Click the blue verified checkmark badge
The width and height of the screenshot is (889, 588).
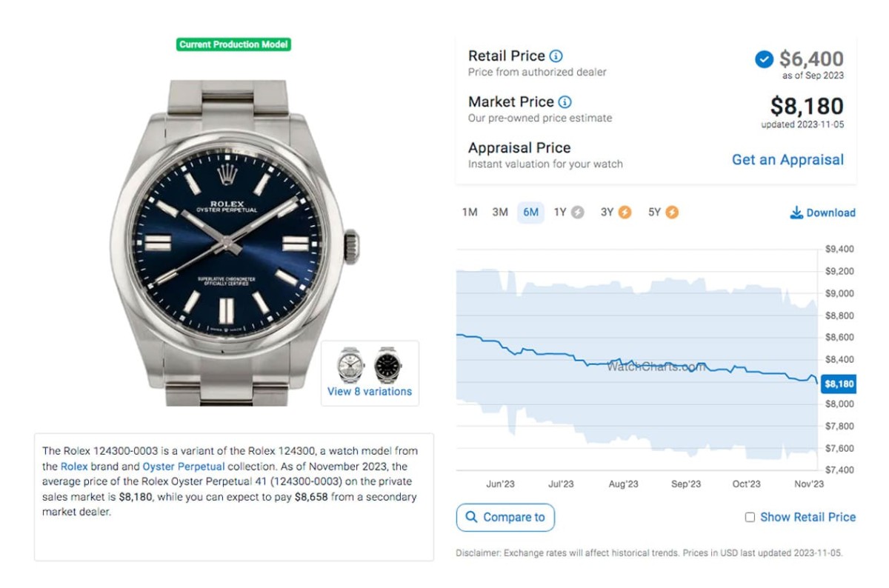[x=764, y=59]
